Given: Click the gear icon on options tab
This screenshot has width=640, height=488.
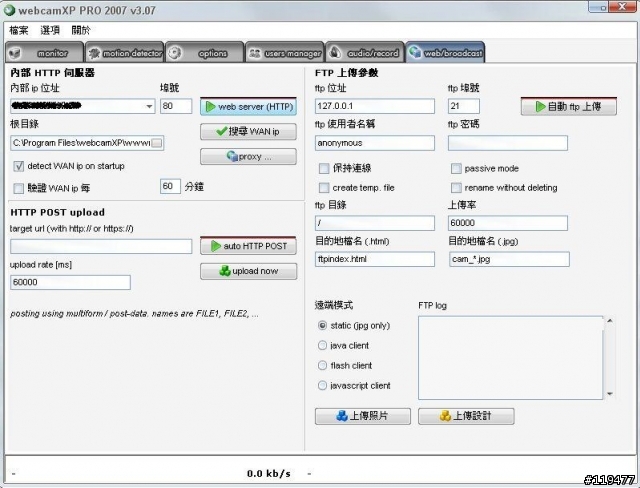Looking at the screenshot, I should (176, 53).
